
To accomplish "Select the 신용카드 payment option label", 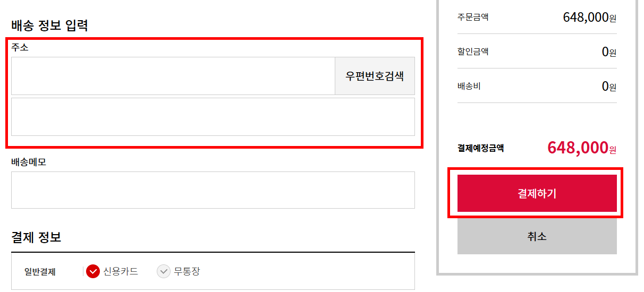I will 121,271.
